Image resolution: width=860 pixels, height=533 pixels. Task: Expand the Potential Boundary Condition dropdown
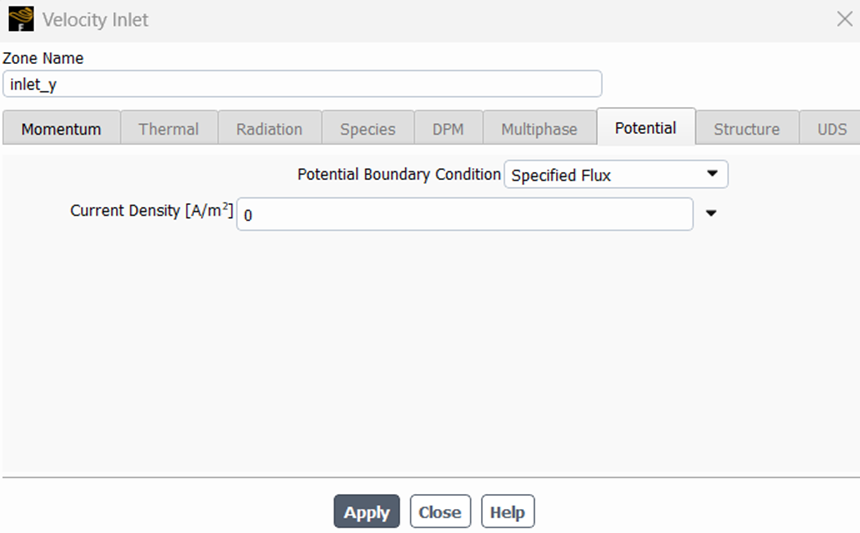point(616,174)
